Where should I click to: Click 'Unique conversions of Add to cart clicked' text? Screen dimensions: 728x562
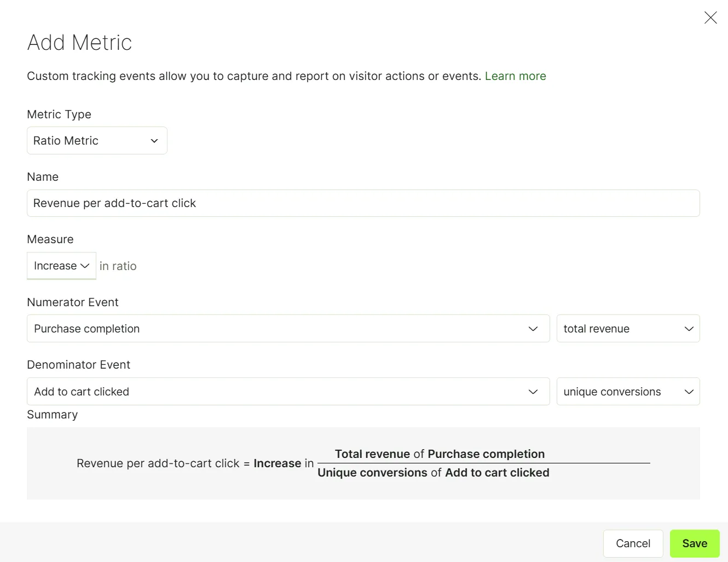[434, 473]
